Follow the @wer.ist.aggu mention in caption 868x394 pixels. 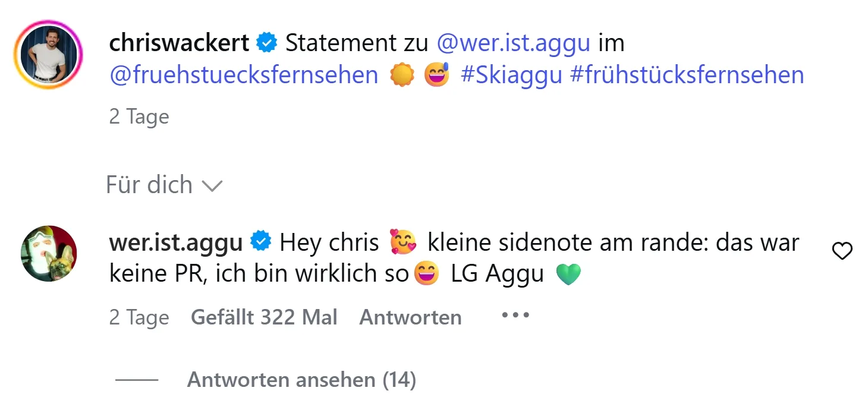(x=514, y=43)
